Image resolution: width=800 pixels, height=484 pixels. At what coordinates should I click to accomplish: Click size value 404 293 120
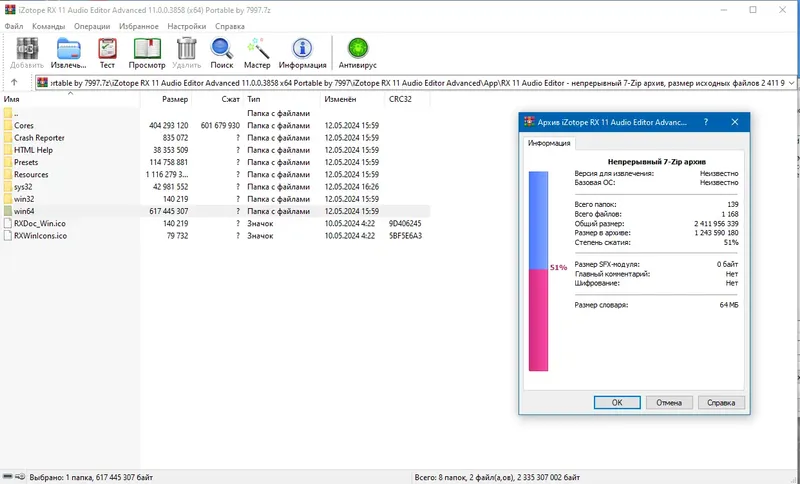168,125
